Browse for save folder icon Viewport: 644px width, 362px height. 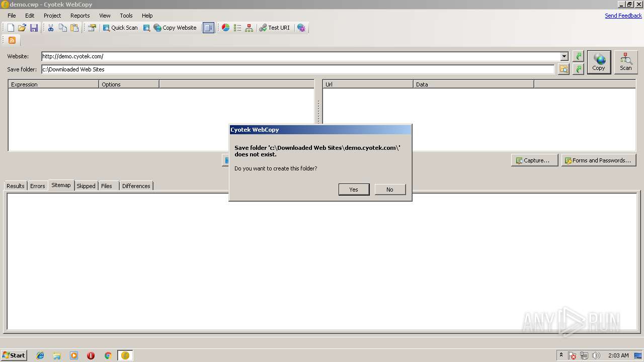[x=564, y=69]
